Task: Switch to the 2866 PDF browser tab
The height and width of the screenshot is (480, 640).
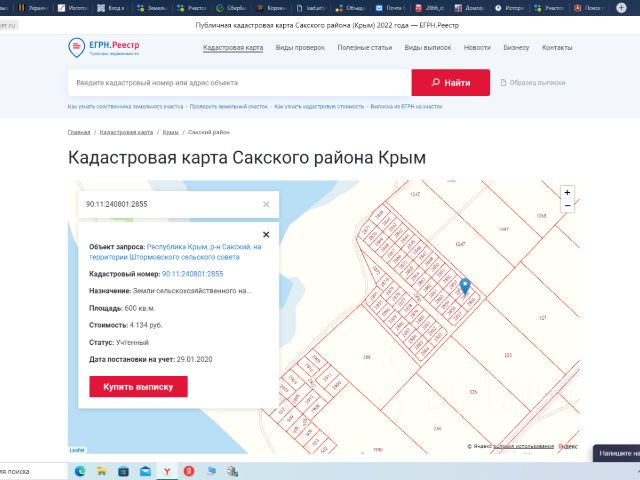Action: [x=429, y=8]
